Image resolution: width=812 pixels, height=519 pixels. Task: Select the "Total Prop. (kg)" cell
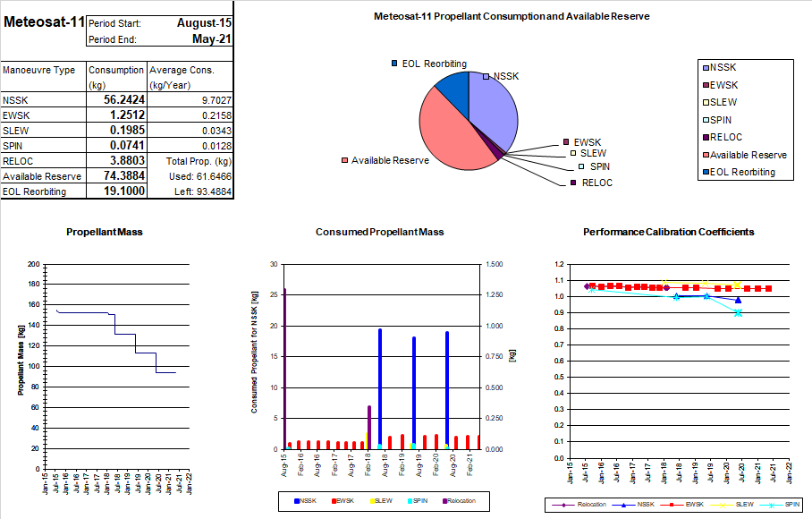click(x=199, y=161)
